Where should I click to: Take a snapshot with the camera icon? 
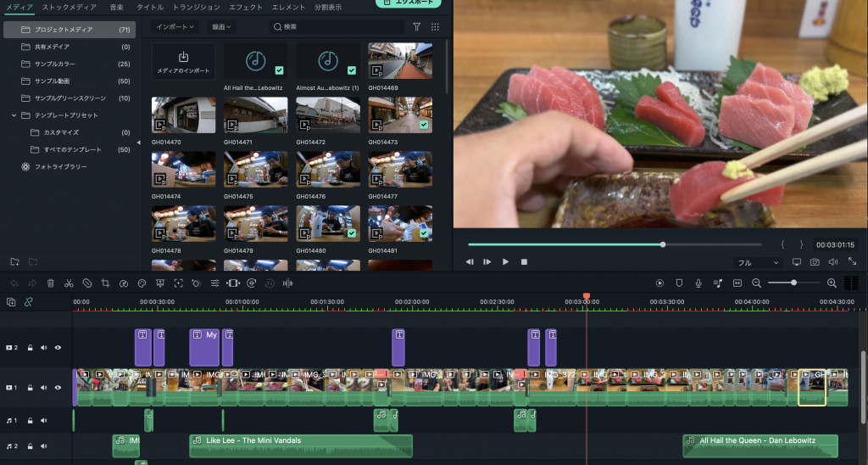pos(815,262)
